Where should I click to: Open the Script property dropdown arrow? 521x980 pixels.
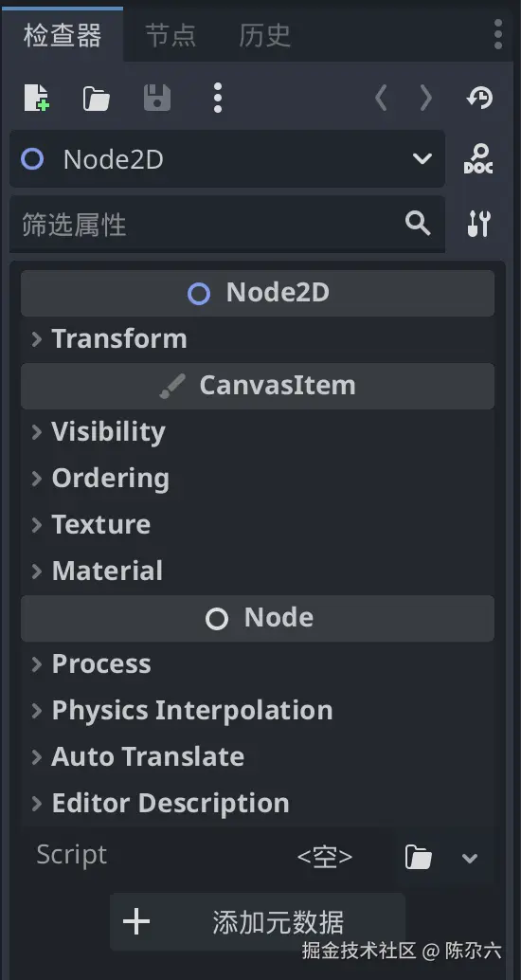point(470,858)
